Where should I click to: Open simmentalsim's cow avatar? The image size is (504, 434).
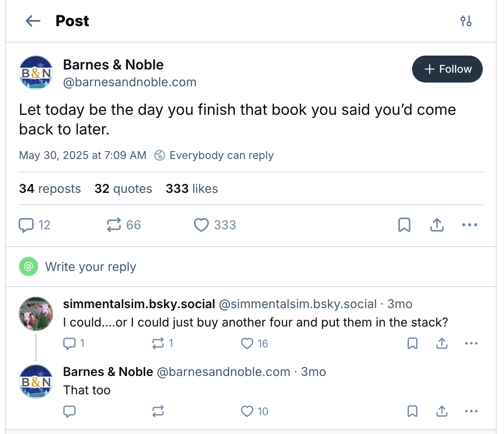(36, 314)
